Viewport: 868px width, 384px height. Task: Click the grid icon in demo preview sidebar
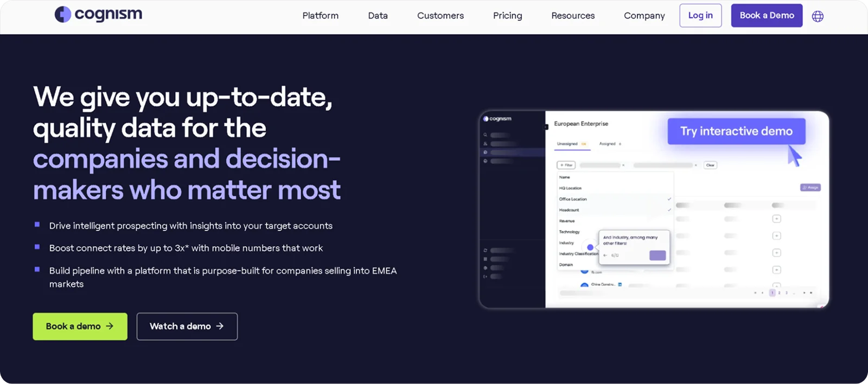(485, 259)
